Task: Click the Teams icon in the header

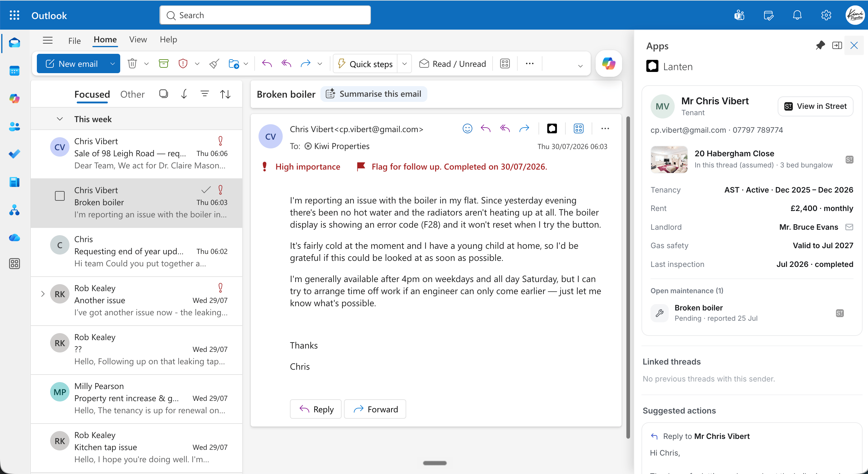Action: pyautogui.click(x=739, y=15)
